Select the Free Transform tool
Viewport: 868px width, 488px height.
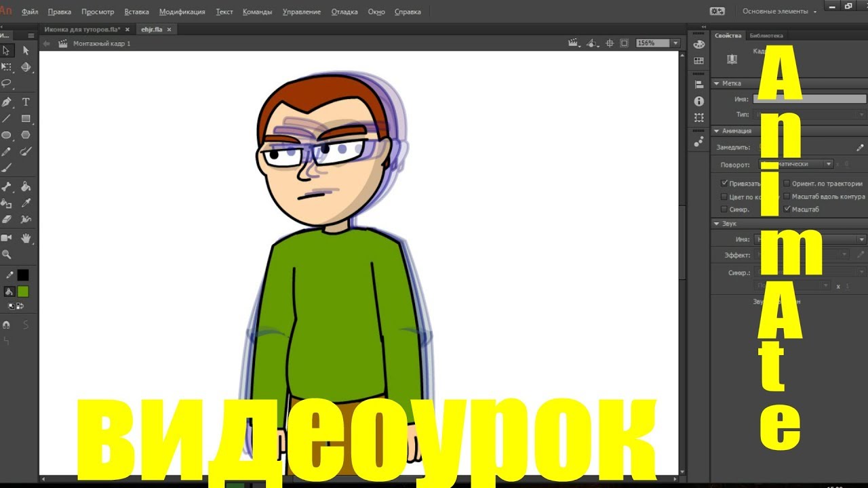click(6, 67)
